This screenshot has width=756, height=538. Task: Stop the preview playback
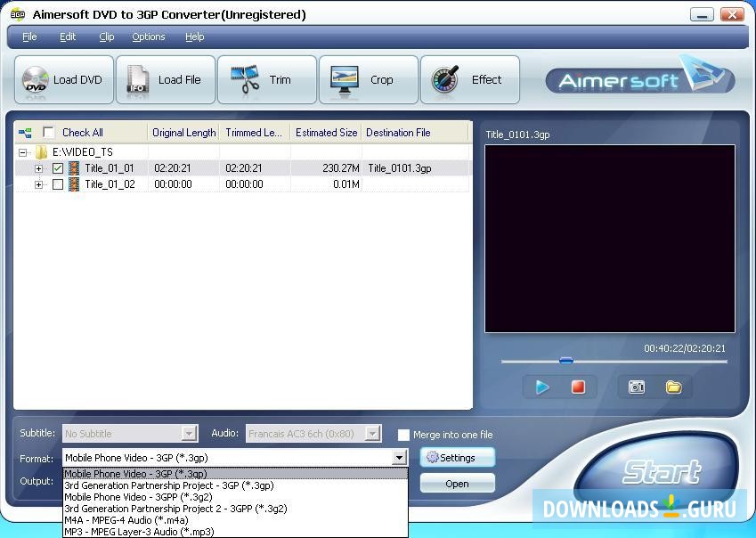point(578,387)
